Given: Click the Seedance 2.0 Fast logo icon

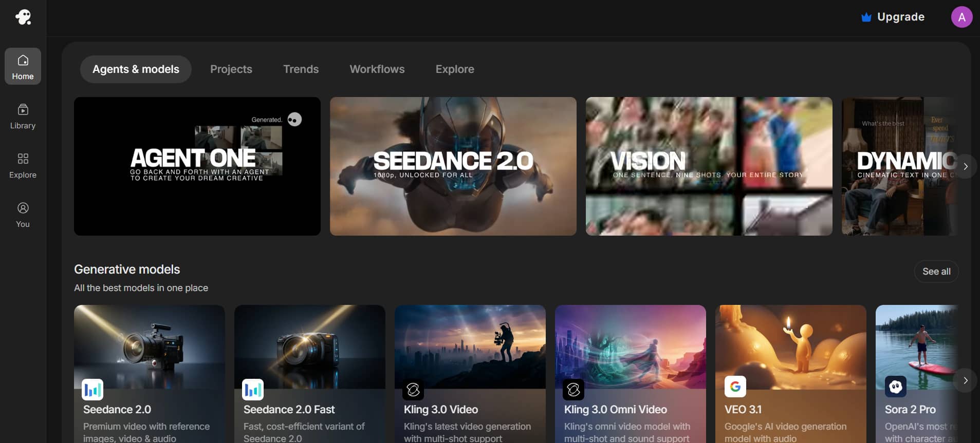Looking at the screenshot, I should point(253,390).
